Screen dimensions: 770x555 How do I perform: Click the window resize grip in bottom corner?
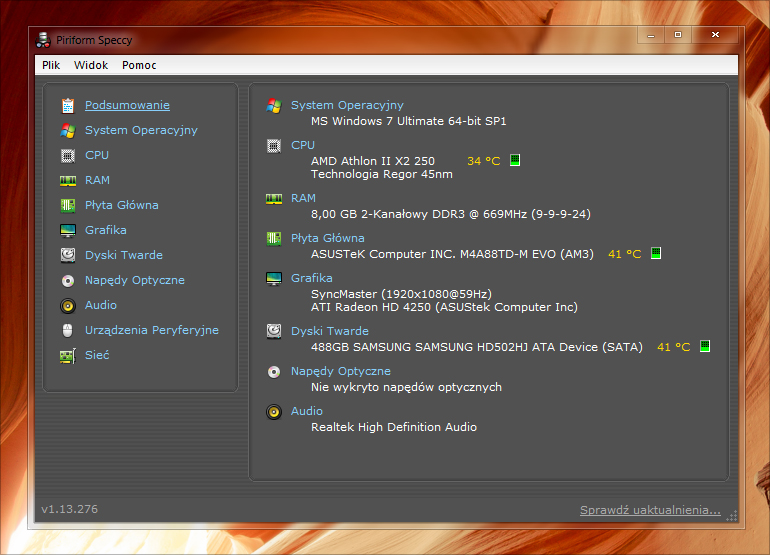pos(732,516)
